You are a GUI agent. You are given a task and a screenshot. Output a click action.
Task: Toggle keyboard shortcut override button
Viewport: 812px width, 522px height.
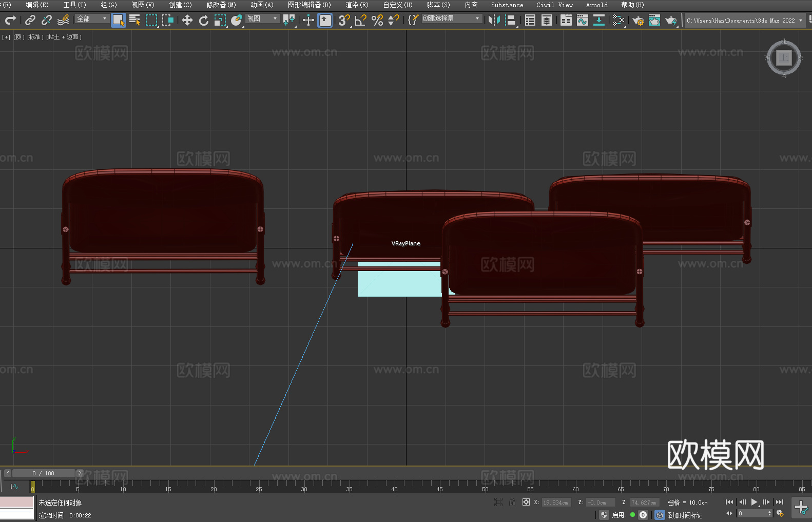pos(325,20)
